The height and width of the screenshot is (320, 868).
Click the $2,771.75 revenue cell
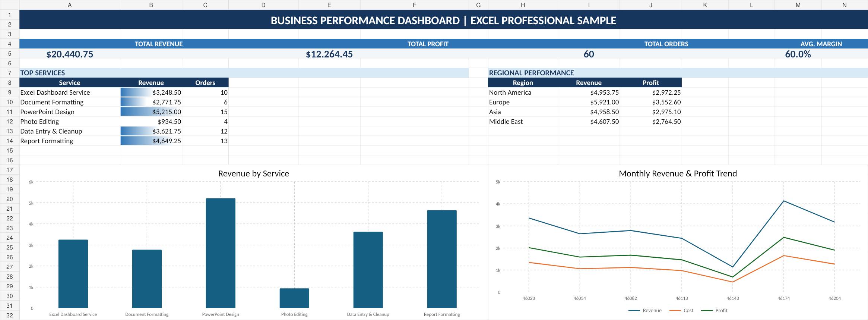151,102
